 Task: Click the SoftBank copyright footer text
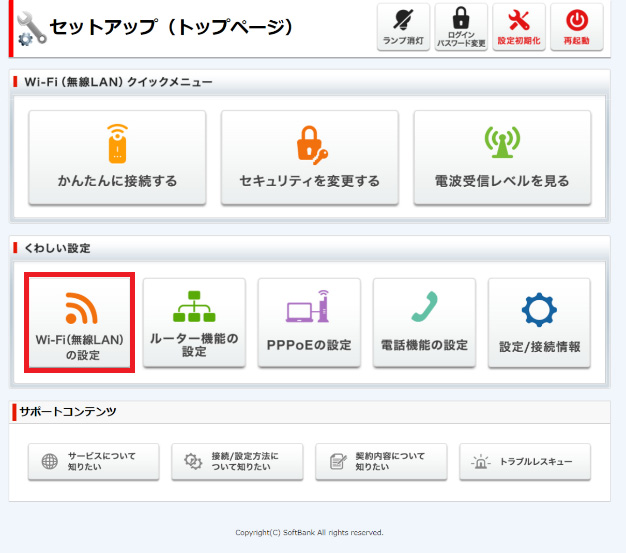[309, 532]
